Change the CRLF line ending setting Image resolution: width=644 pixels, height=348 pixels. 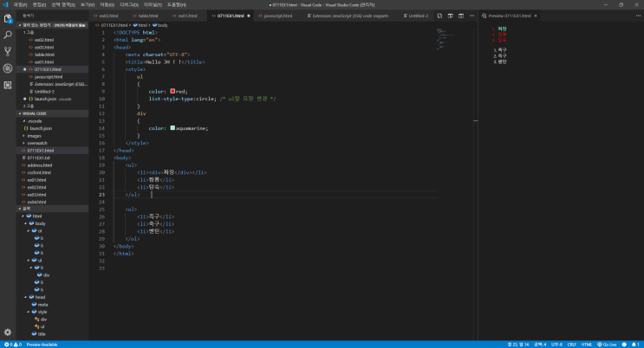point(572,345)
